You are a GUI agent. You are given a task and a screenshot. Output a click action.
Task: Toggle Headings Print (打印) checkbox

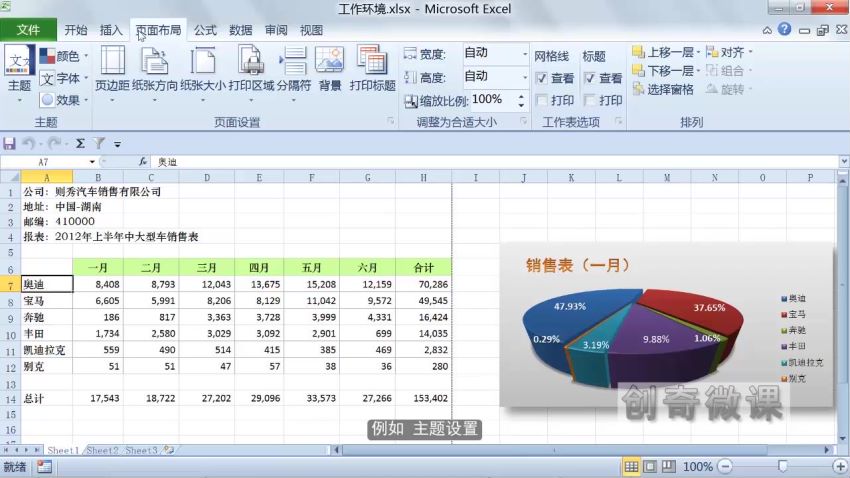[x=590, y=100]
